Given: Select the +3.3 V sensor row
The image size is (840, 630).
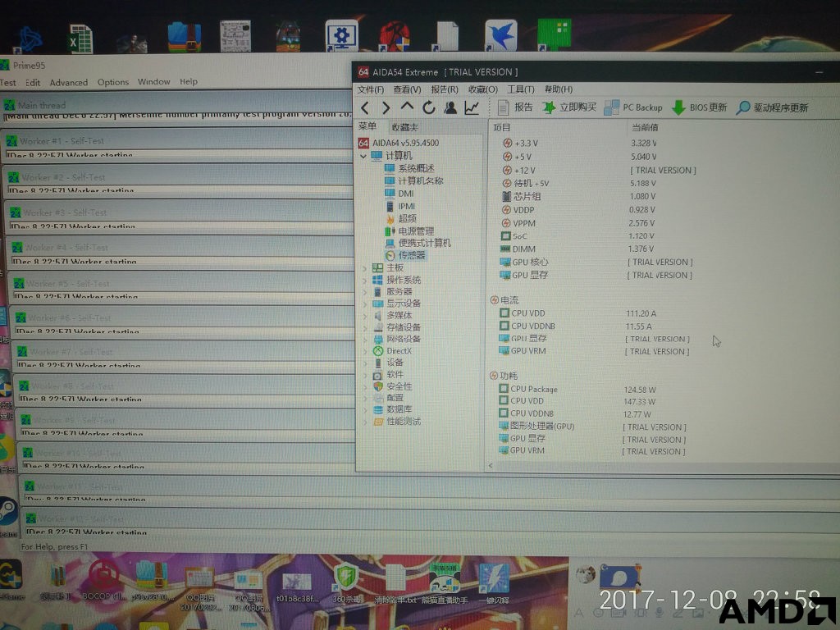Looking at the screenshot, I should 579,144.
